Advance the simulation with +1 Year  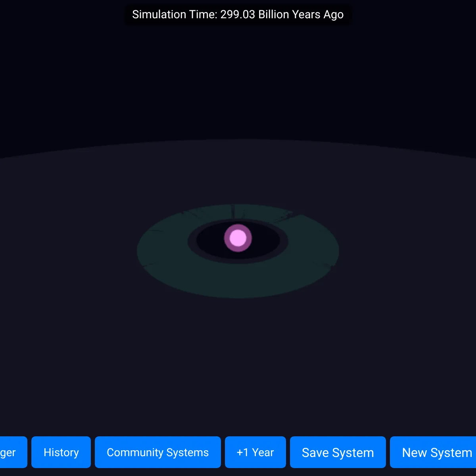tap(255, 452)
